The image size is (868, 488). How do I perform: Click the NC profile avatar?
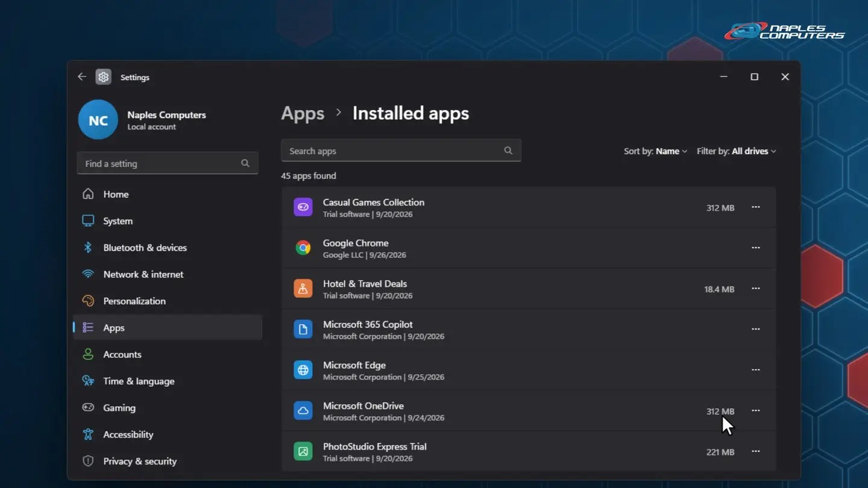tap(98, 120)
